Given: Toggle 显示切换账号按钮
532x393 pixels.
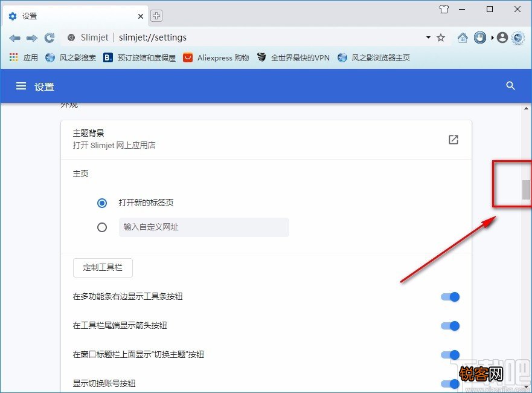Looking at the screenshot, I should pyautogui.click(x=450, y=384).
